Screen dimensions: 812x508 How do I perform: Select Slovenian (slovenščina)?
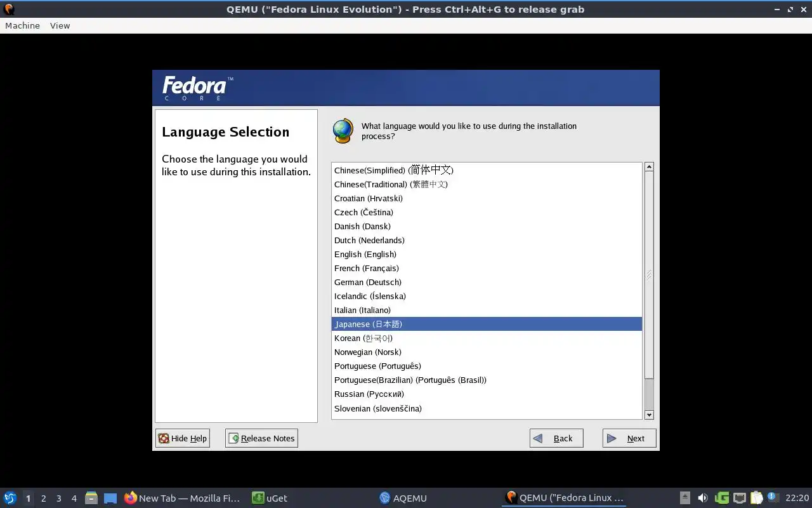click(487, 408)
